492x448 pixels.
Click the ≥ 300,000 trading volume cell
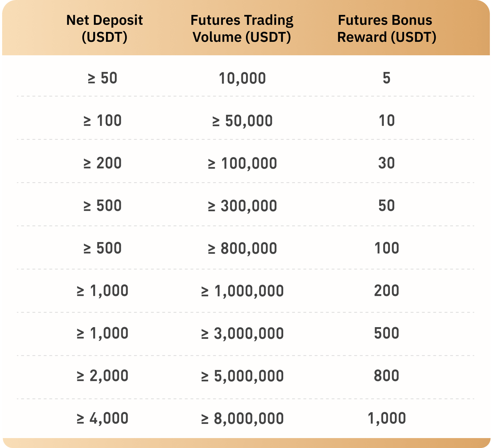click(x=242, y=206)
